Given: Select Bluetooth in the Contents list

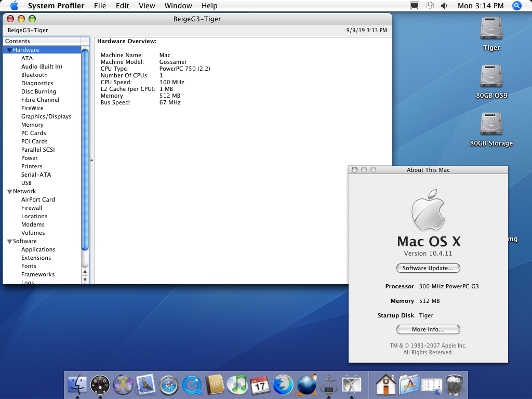Looking at the screenshot, I should pyautogui.click(x=34, y=75).
